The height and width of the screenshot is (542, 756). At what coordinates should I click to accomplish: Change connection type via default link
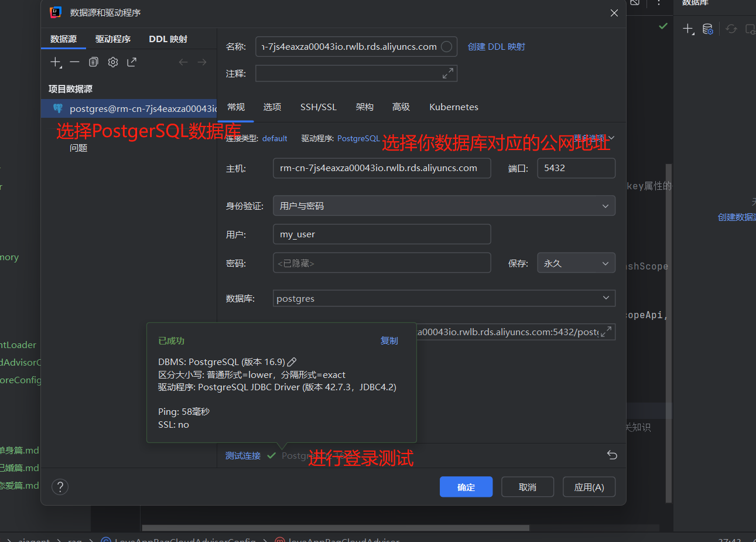click(275, 139)
